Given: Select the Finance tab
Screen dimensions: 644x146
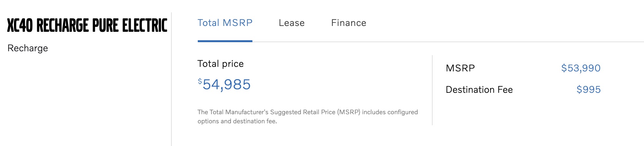Looking at the screenshot, I should coord(348,23).
